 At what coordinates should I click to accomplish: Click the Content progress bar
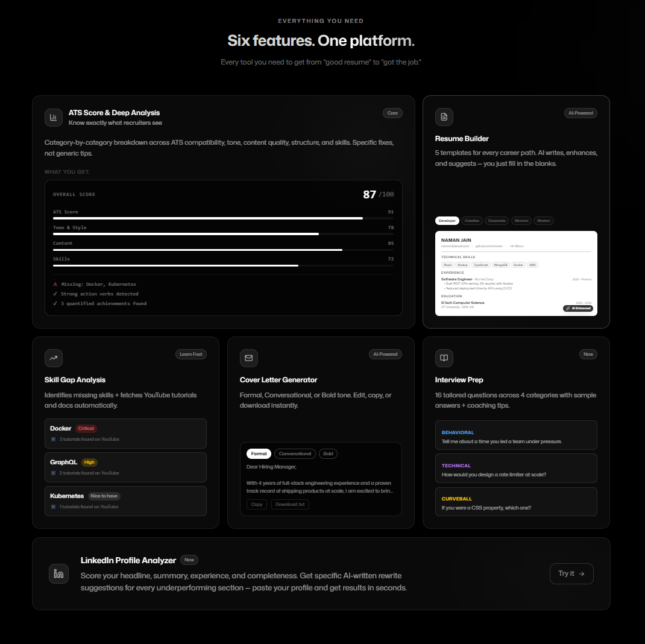click(x=224, y=250)
